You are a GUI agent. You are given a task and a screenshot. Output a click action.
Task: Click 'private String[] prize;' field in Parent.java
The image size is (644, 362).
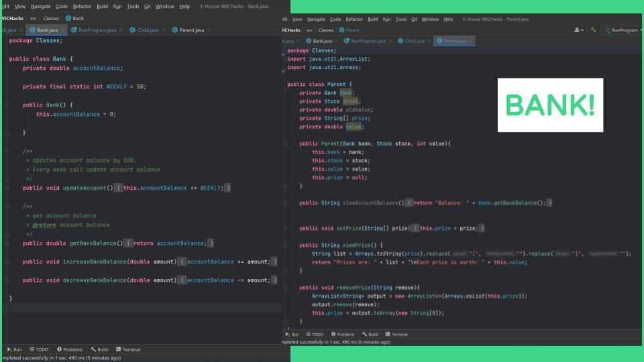tap(335, 118)
